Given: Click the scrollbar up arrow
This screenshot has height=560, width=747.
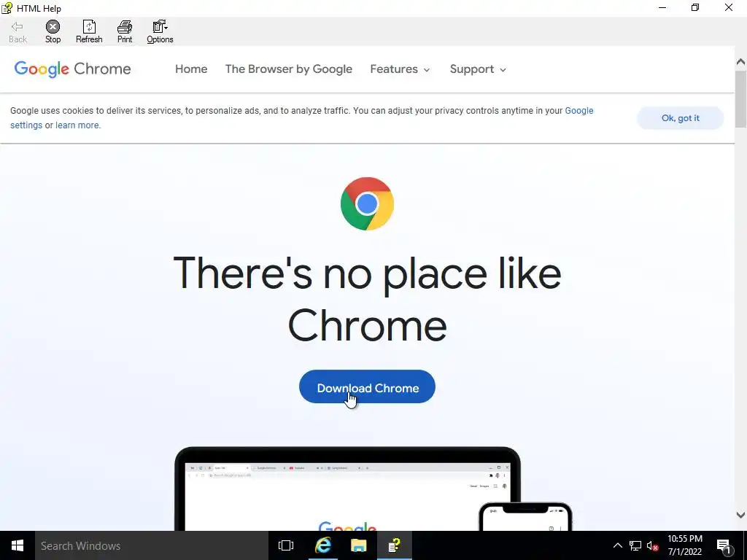Looking at the screenshot, I should [740, 61].
